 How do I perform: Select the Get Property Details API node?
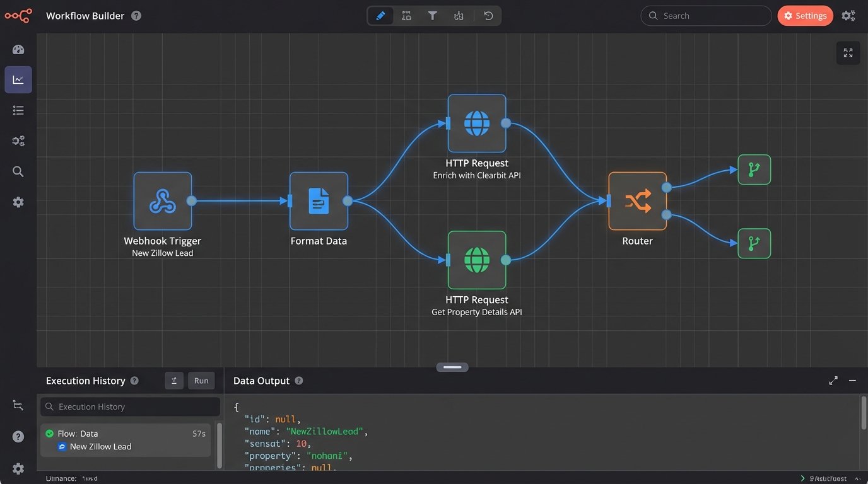click(x=477, y=260)
